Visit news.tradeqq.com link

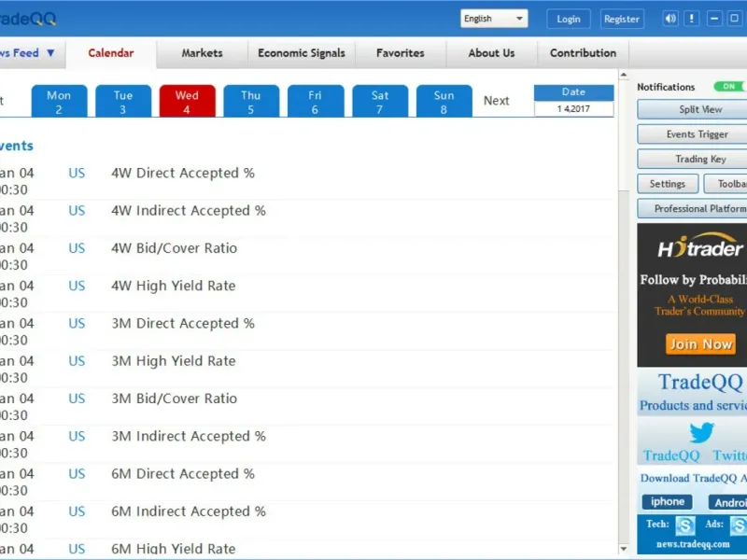693,544
